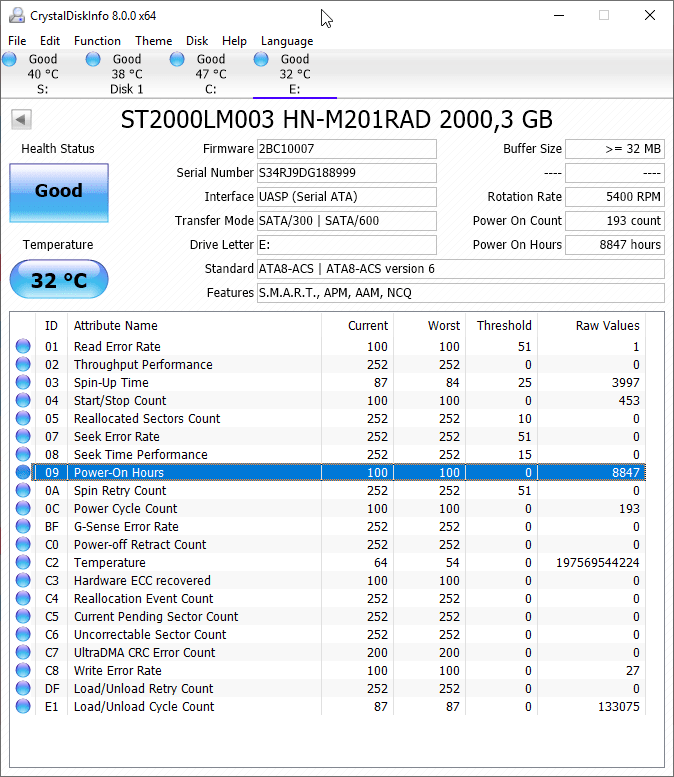Click the Power On Count value 193 count
This screenshot has height=777, width=674.
615,221
